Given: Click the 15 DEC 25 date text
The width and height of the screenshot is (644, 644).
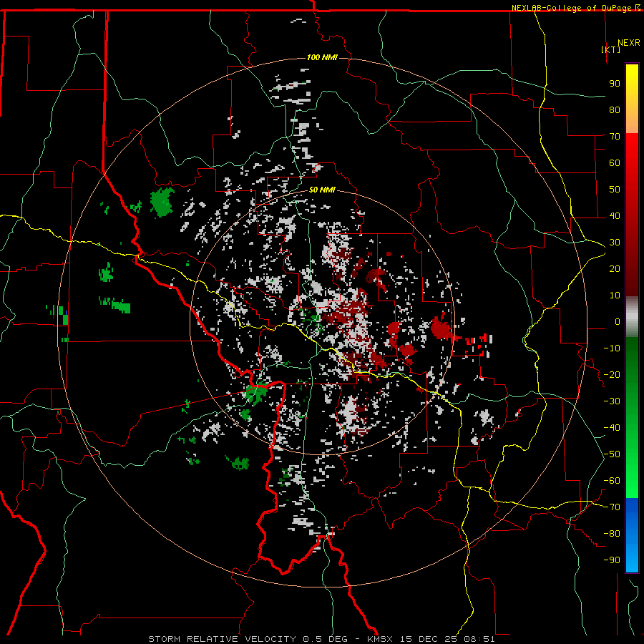Looking at the screenshot, I should [429, 639].
